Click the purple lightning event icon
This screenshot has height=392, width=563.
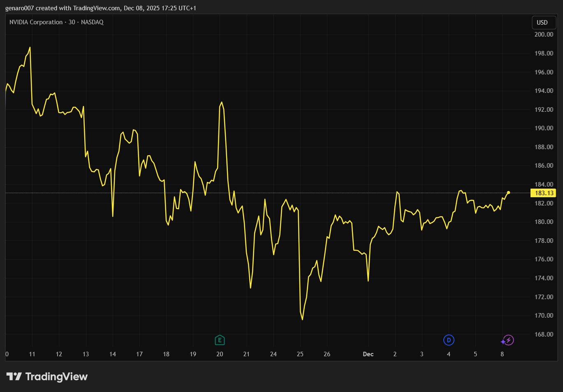pyautogui.click(x=508, y=340)
